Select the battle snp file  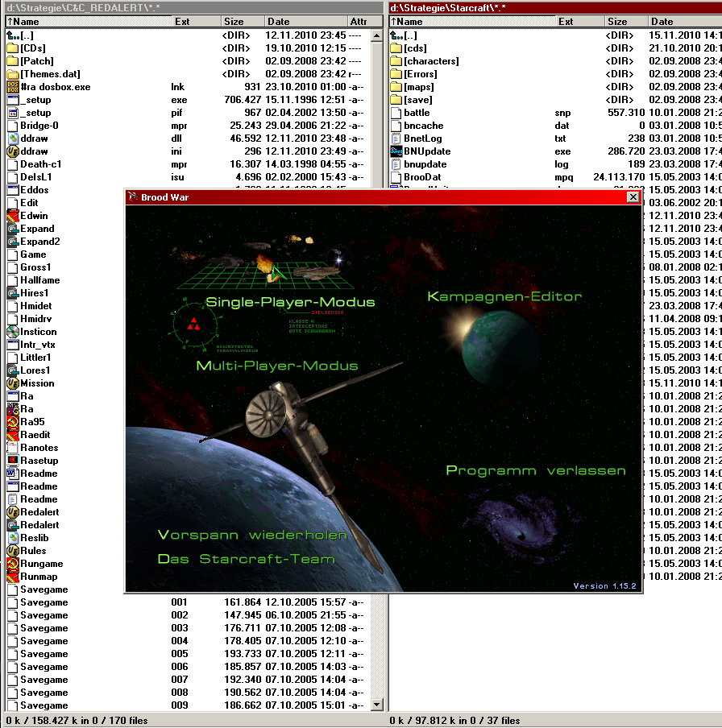pyautogui.click(x=556, y=113)
